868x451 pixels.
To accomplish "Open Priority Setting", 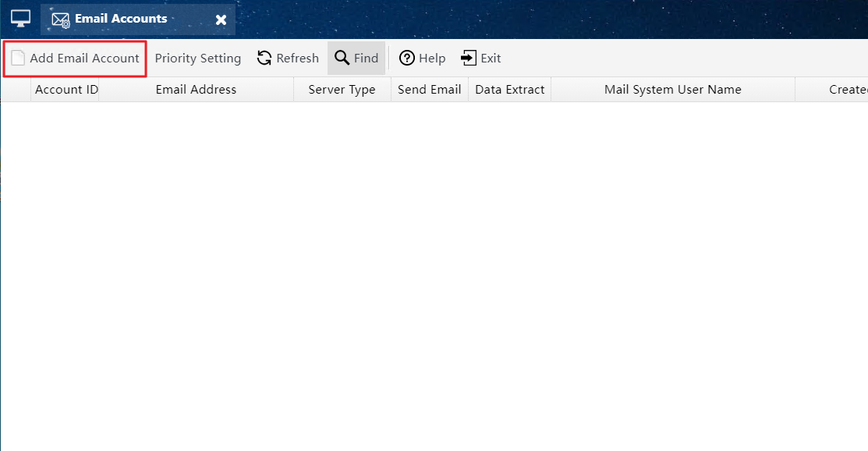I will coord(197,59).
